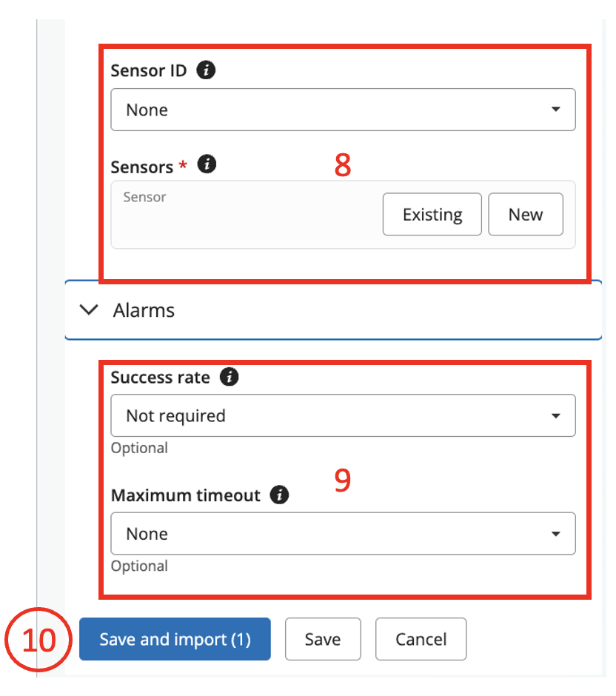This screenshot has height=696, width=616.
Task: Click the 'Maximum timeout' field label
Action: 185,495
